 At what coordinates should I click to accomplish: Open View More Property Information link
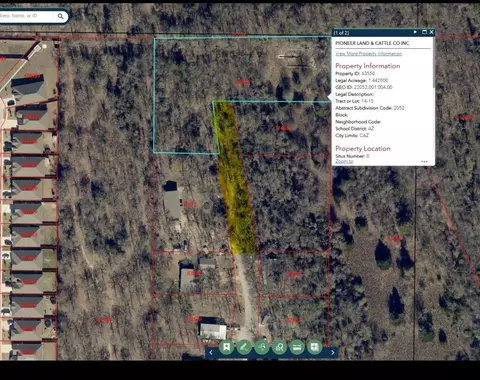click(368, 53)
